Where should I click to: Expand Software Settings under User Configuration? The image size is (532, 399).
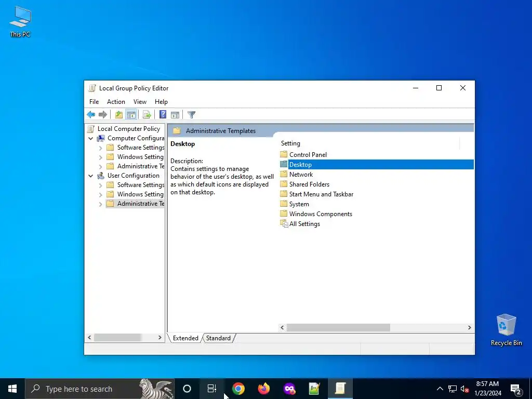100,185
